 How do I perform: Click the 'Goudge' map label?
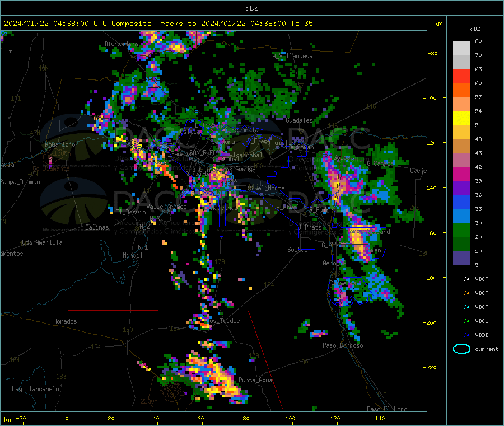[x=246, y=169]
